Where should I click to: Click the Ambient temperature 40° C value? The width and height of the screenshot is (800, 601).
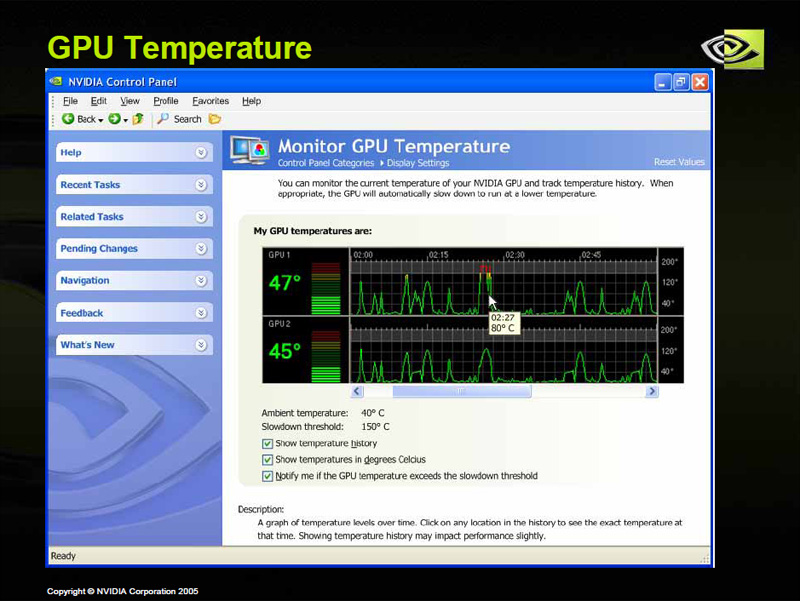point(373,413)
